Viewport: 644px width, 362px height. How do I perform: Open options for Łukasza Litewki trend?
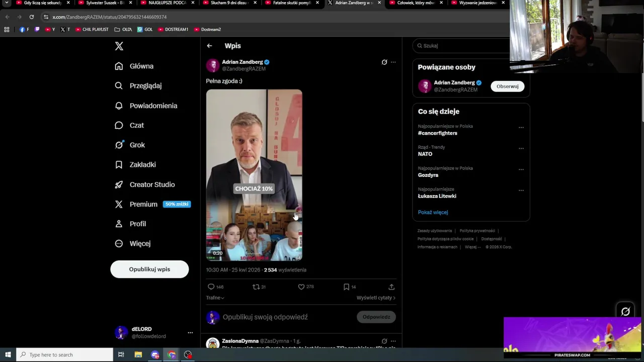click(x=521, y=191)
